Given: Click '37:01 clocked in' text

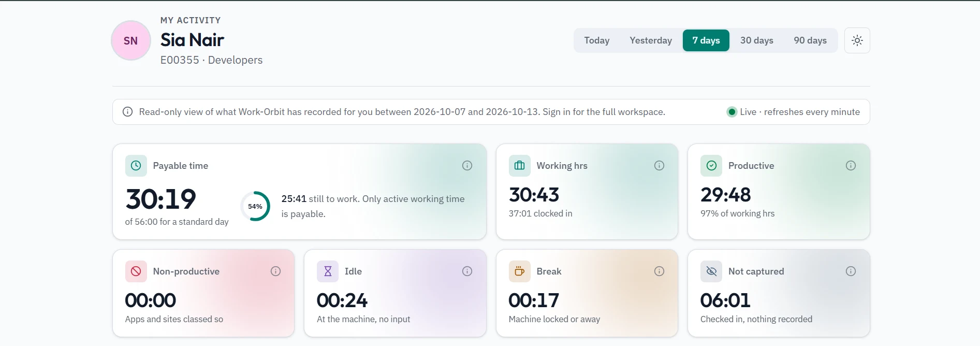Looking at the screenshot, I should pyautogui.click(x=540, y=213).
